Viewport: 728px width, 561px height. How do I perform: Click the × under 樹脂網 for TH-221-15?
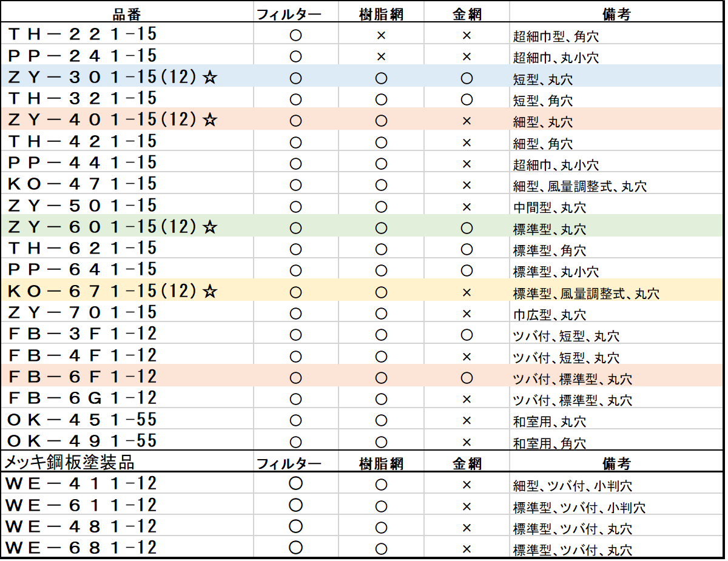point(381,36)
